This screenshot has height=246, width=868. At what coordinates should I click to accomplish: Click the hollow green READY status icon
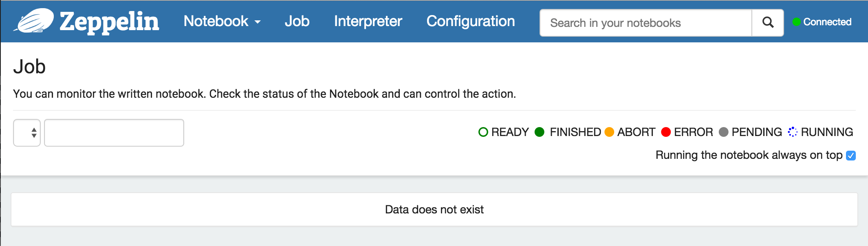click(483, 132)
